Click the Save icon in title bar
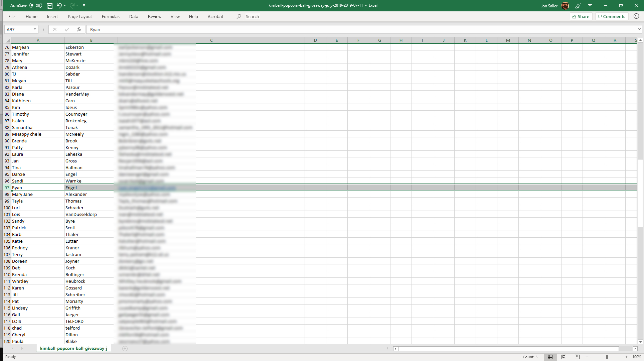This screenshot has width=644, height=361. [49, 6]
